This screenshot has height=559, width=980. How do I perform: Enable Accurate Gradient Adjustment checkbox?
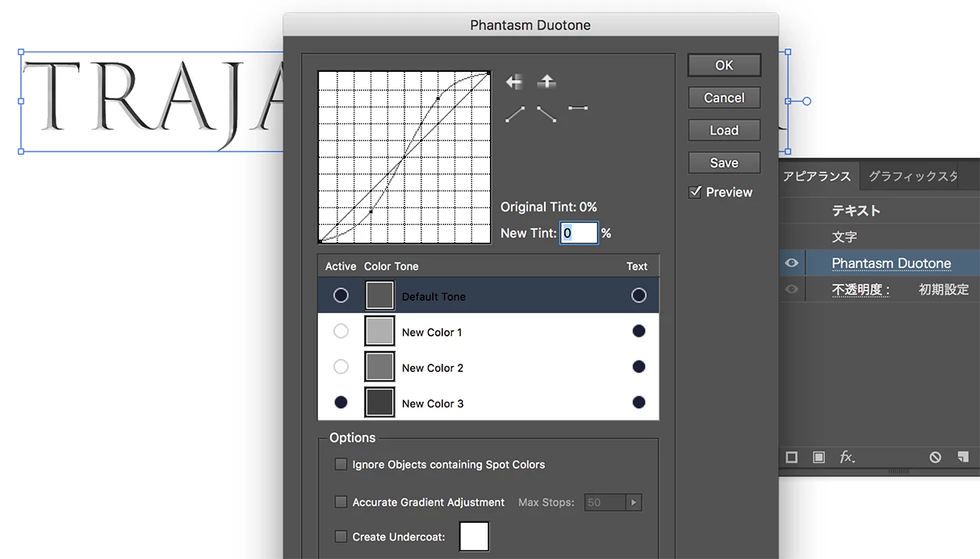[341, 502]
